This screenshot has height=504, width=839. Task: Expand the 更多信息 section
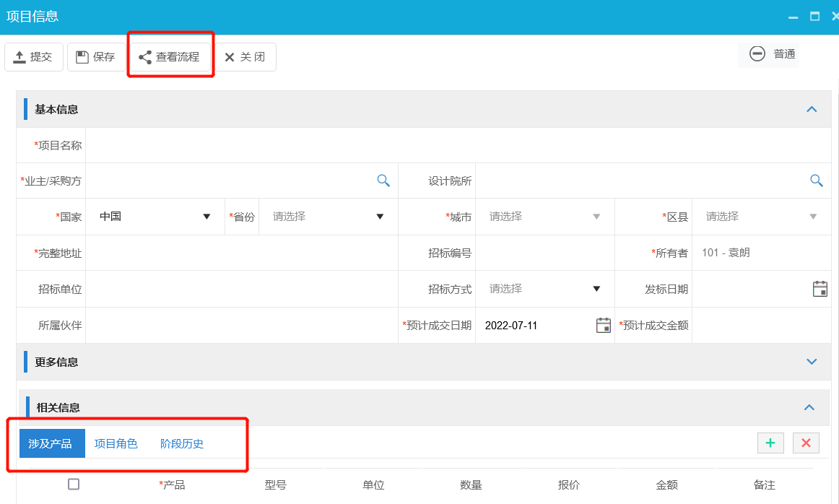(812, 362)
